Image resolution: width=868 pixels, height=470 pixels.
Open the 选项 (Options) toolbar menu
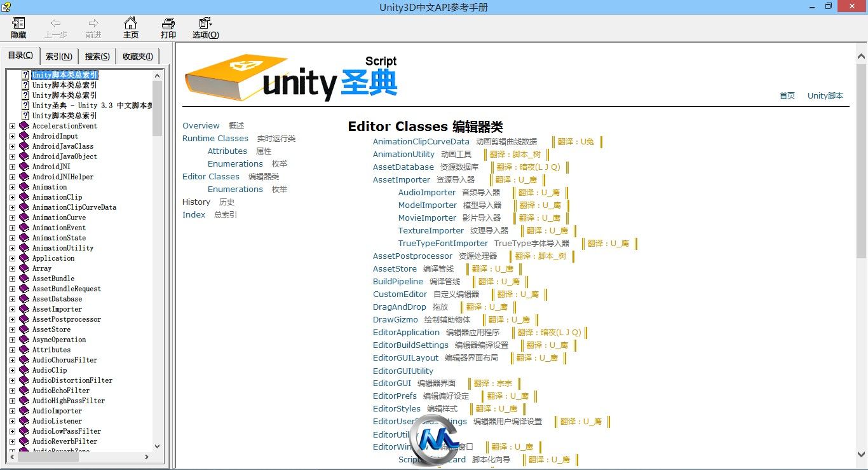pos(205,28)
